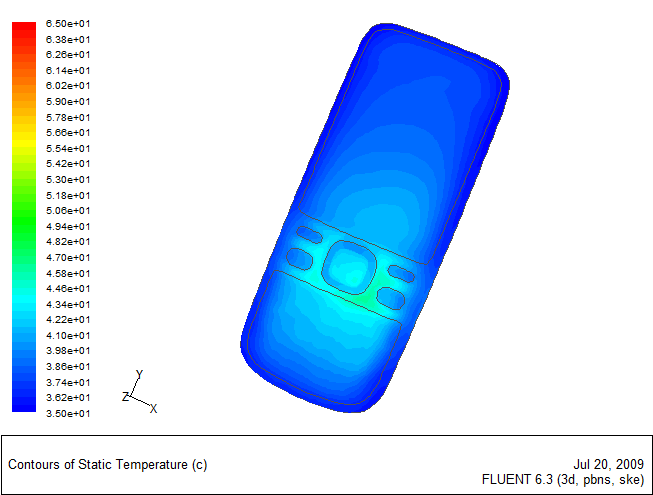
Task: Click the 3.86e+01 legend label
Action: coord(68,366)
